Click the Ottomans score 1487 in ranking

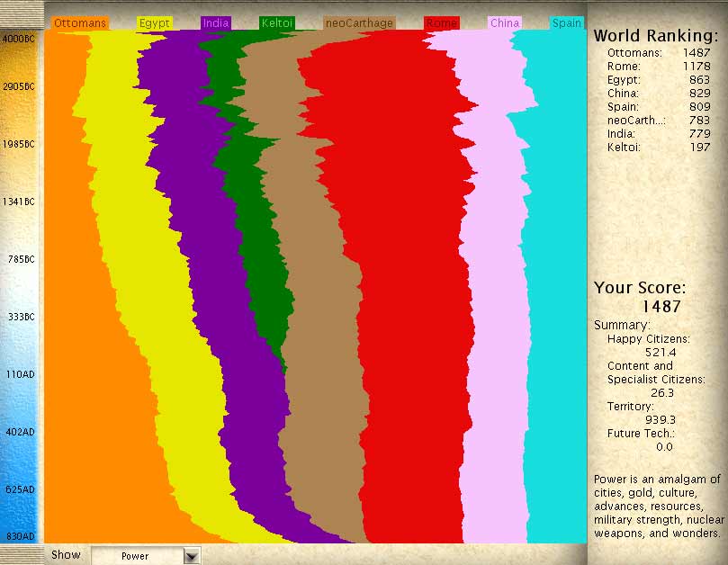tap(697, 53)
